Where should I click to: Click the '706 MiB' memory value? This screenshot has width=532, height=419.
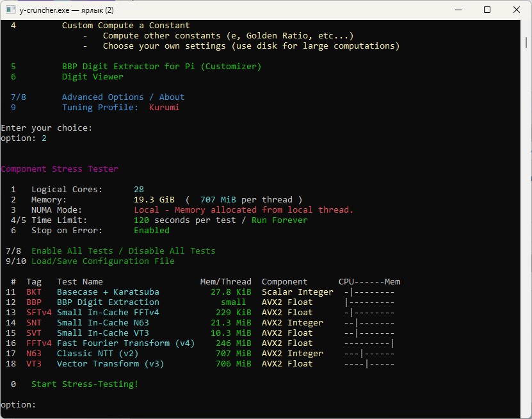(234, 364)
